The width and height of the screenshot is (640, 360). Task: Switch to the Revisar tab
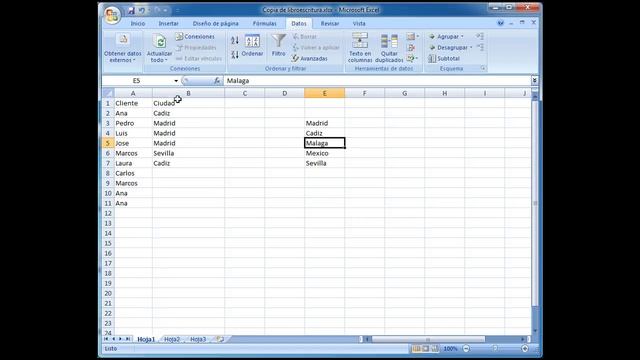click(x=330, y=24)
